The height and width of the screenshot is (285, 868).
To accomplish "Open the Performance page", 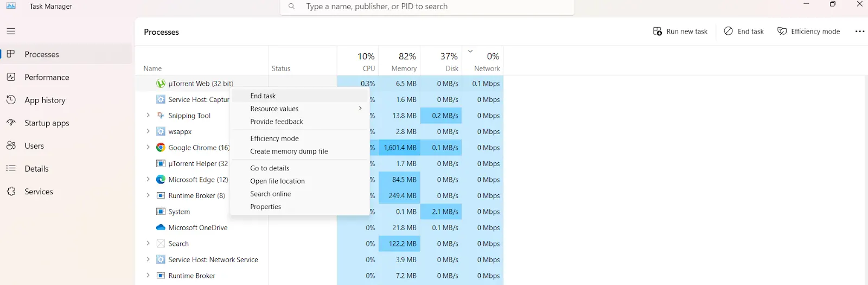I will [67, 77].
